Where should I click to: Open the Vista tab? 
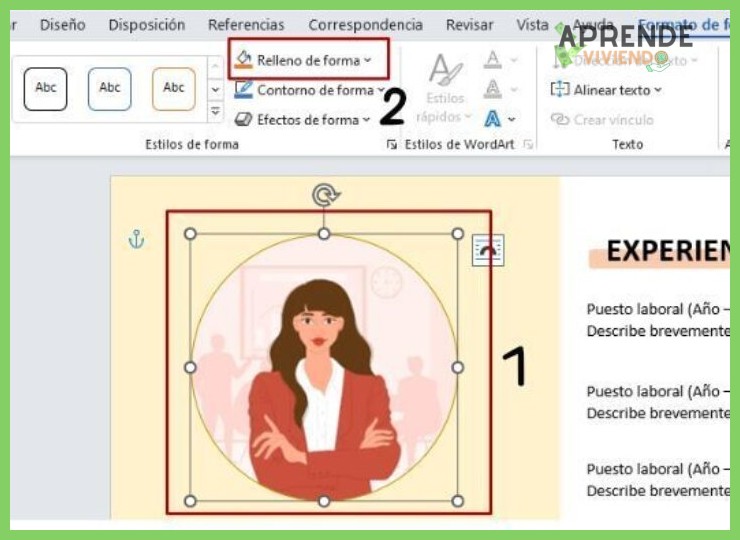click(x=532, y=25)
